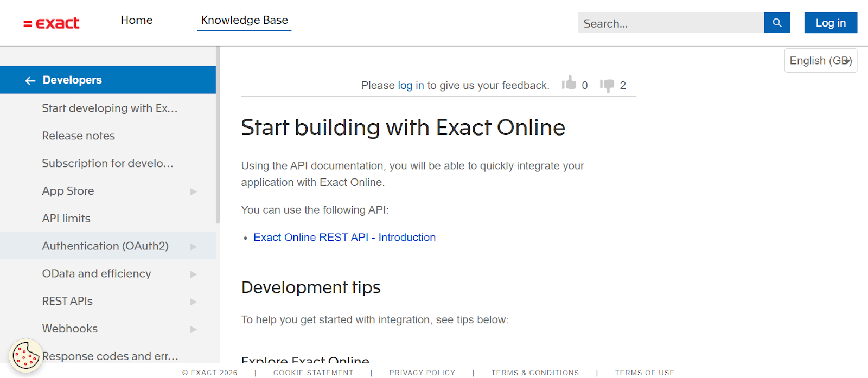Expand the REST APIs submenu arrow

[x=193, y=302]
